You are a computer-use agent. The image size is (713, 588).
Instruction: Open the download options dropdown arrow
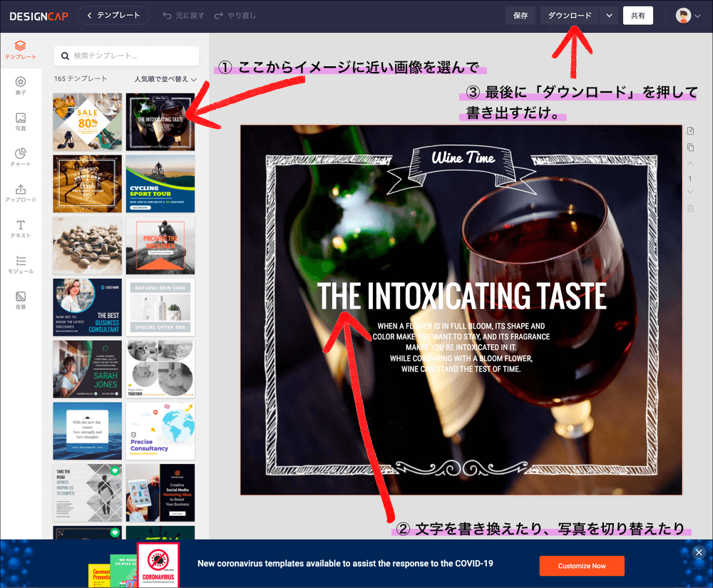point(610,15)
